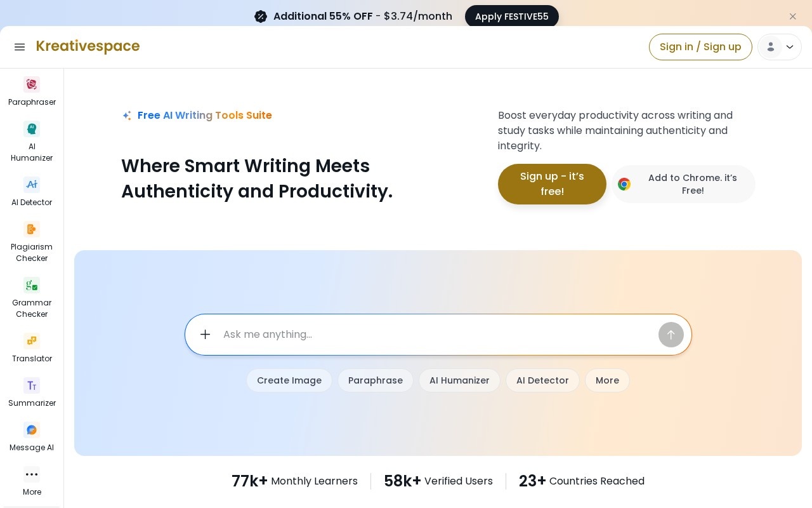812x508 pixels.
Task: Select the Paraphrase suggestion chip
Action: click(x=376, y=380)
